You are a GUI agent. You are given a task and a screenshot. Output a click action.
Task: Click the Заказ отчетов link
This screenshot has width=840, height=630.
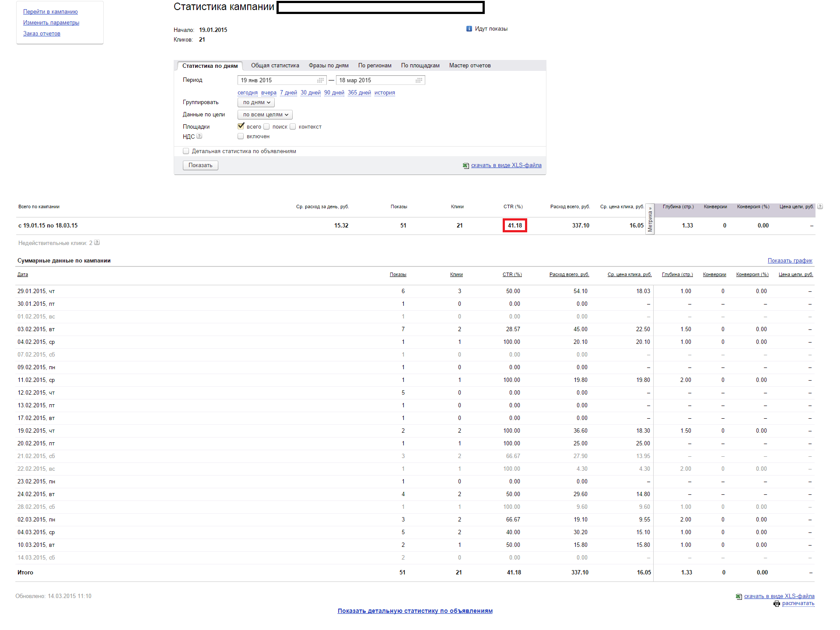pos(42,34)
